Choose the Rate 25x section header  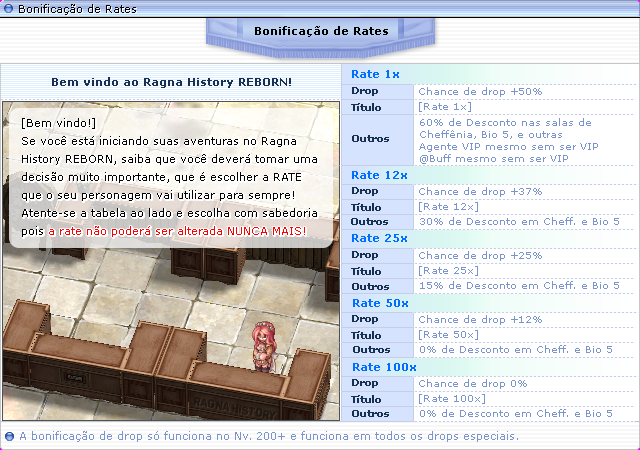tap(379, 239)
